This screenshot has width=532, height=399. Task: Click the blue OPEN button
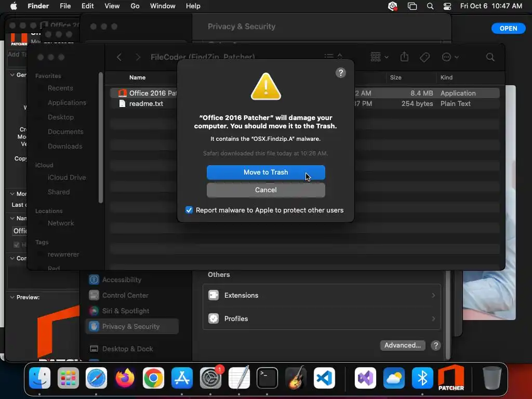(508, 29)
